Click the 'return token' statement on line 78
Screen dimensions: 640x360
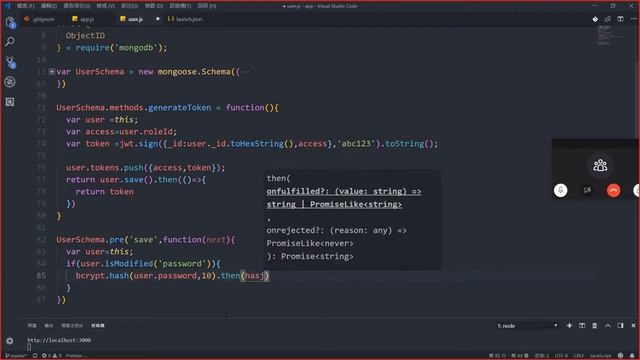click(104, 192)
